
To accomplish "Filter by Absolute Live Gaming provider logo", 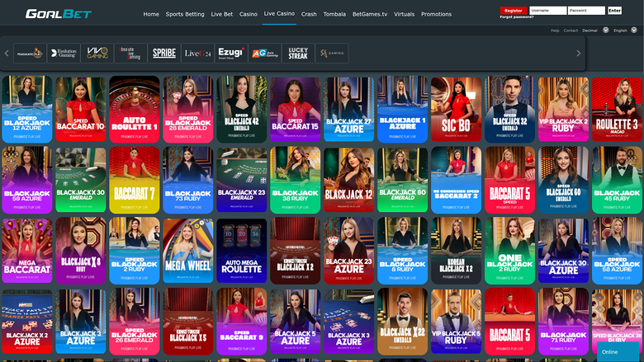I will (130, 54).
